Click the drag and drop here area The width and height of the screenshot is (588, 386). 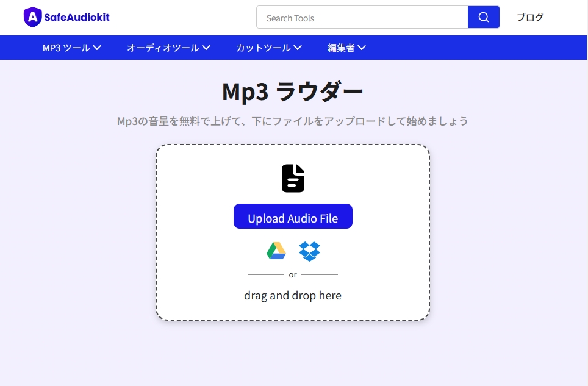coord(293,295)
